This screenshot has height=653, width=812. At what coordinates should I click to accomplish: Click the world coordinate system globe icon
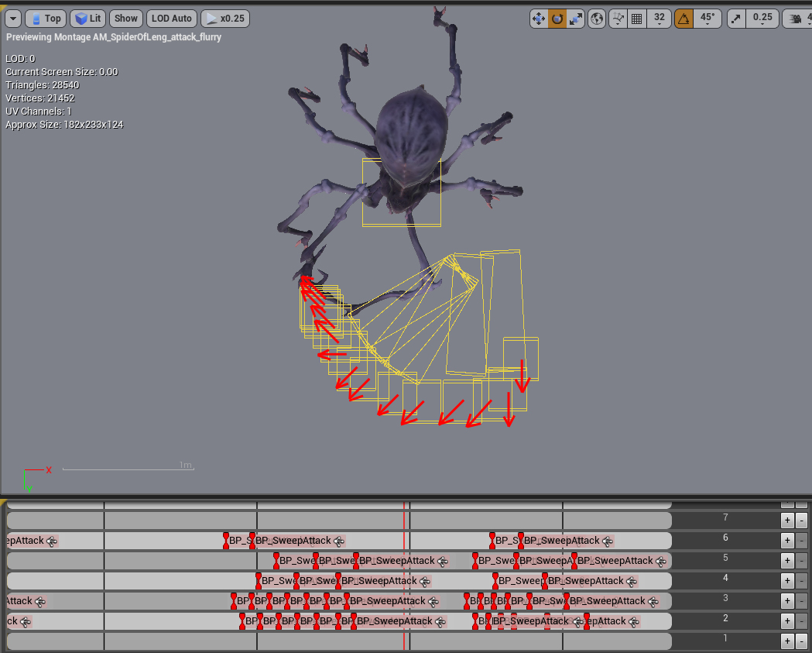point(597,19)
